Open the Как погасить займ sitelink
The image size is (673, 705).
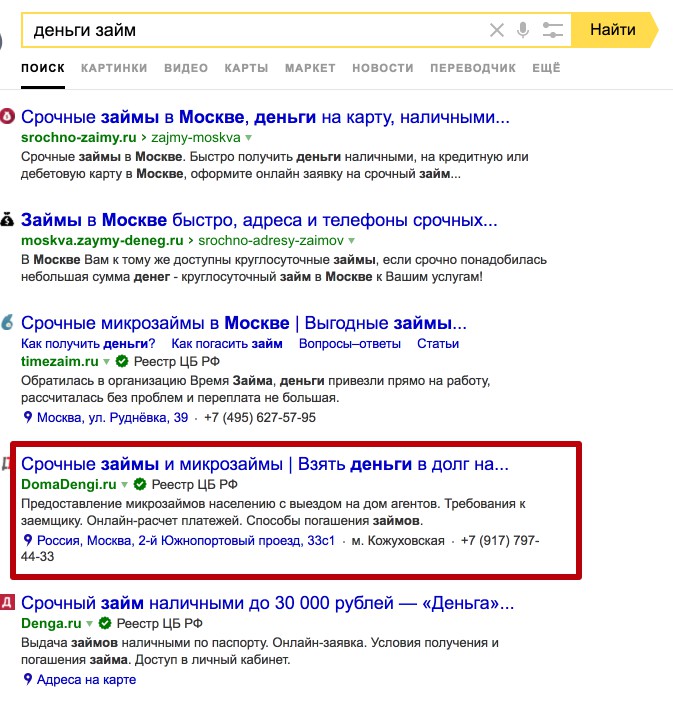coord(227,344)
